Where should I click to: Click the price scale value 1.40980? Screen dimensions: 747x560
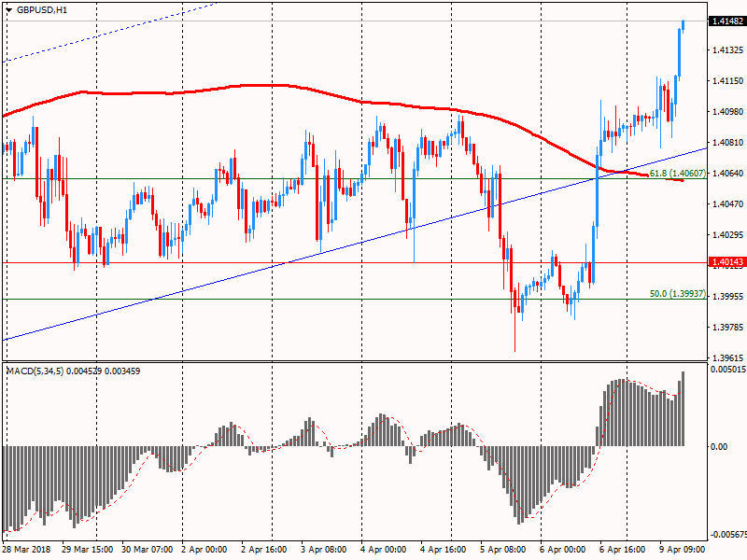point(727,111)
